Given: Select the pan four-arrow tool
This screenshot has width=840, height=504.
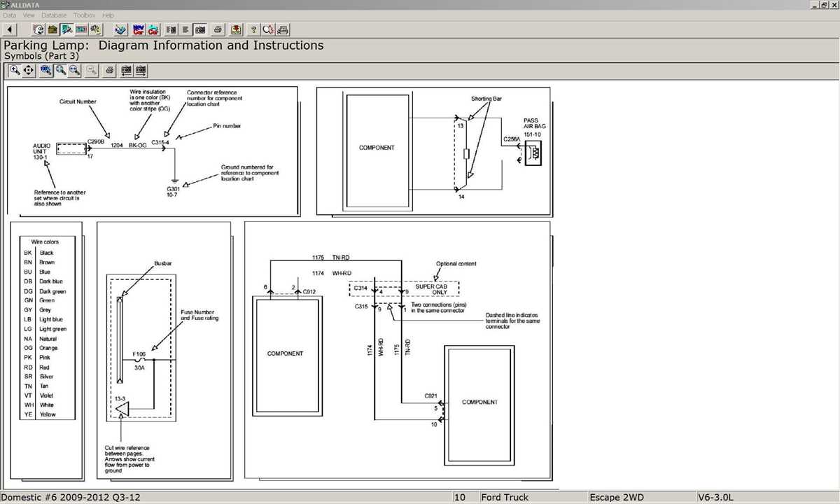Looking at the screenshot, I should [29, 70].
